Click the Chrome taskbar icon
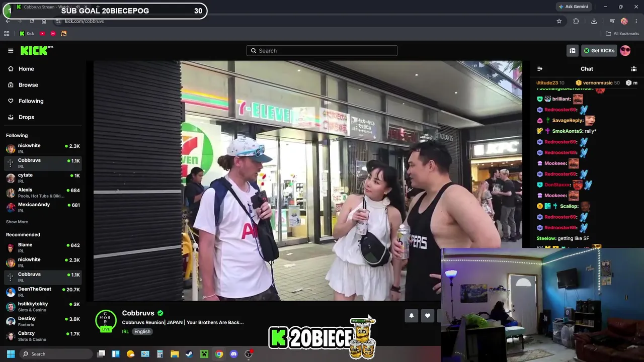 [219, 354]
